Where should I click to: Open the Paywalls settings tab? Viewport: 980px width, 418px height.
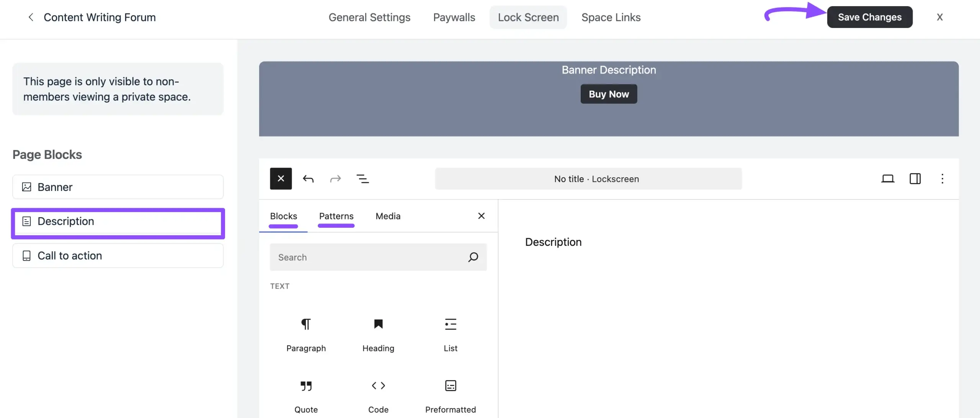(454, 17)
